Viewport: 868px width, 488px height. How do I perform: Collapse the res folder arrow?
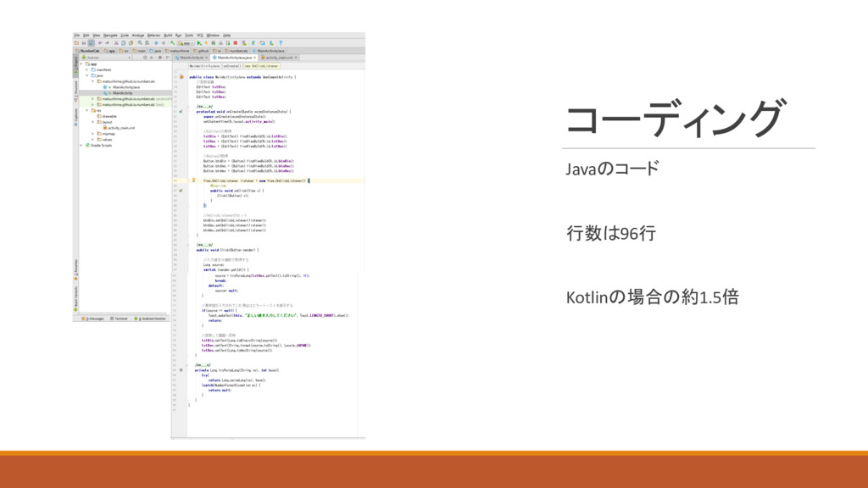coord(87,111)
